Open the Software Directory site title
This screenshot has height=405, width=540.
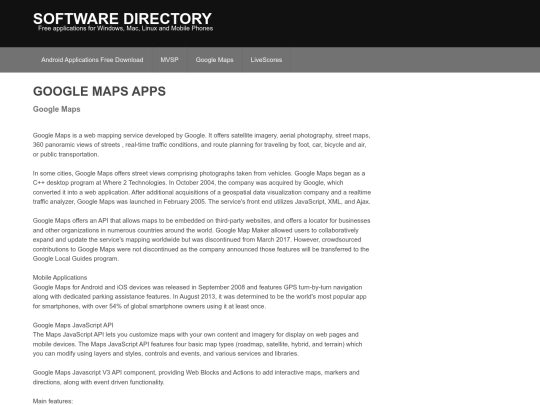click(122, 19)
